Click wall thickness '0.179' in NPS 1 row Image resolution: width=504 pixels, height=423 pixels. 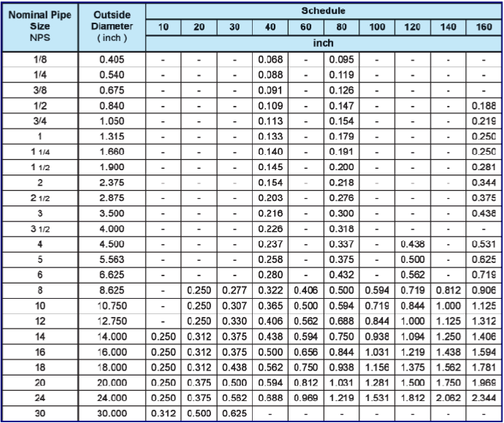coord(341,137)
